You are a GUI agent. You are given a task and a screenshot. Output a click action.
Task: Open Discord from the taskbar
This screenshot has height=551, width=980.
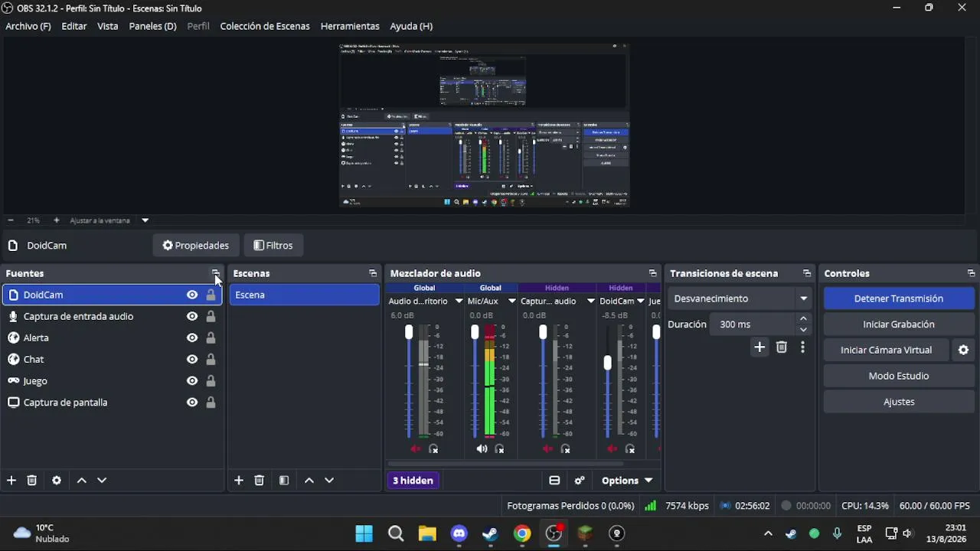pyautogui.click(x=459, y=533)
